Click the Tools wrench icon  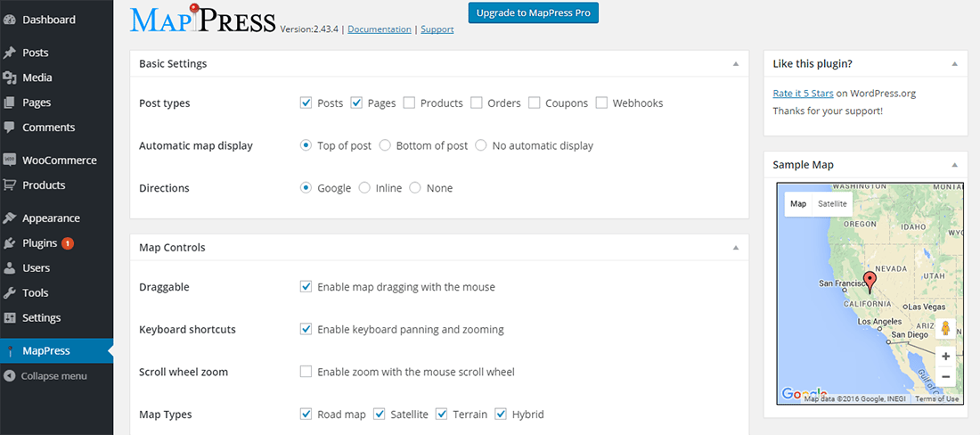(x=10, y=292)
